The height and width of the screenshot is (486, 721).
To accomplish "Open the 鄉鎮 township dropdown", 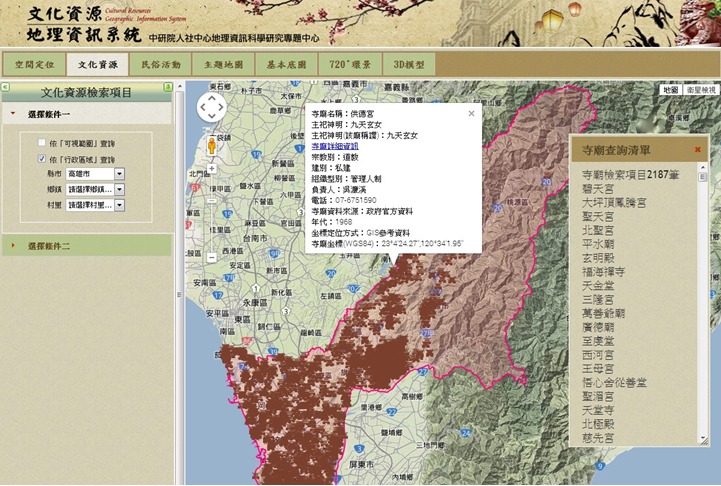I will pyautogui.click(x=119, y=189).
